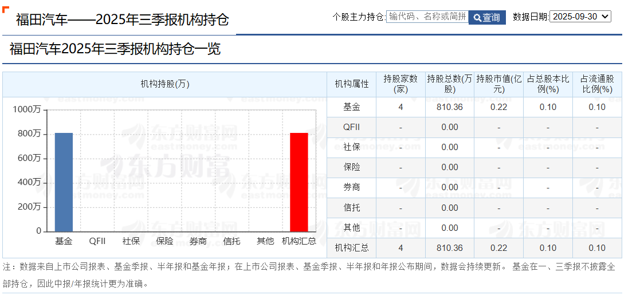Click the 查询 search button

(487, 17)
